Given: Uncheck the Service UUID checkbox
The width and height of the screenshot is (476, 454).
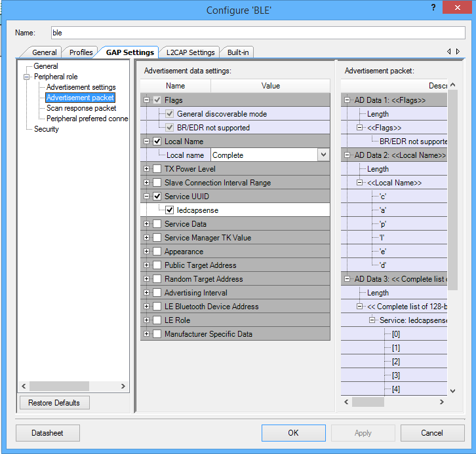Looking at the screenshot, I should pos(157,197).
